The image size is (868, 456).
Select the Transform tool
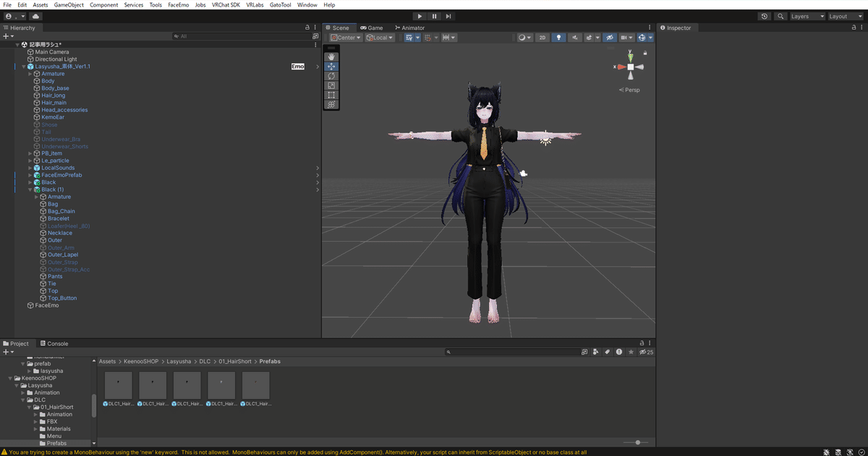[x=331, y=104]
